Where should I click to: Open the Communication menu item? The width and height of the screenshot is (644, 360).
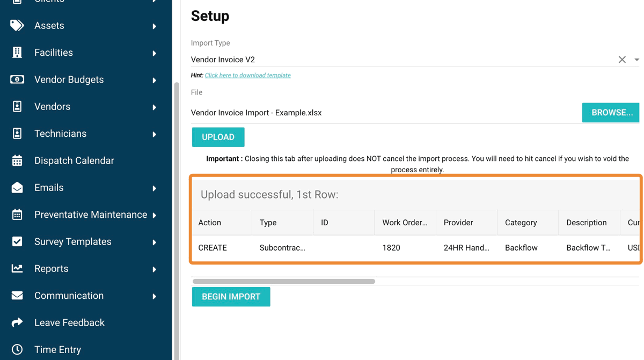[x=69, y=296]
